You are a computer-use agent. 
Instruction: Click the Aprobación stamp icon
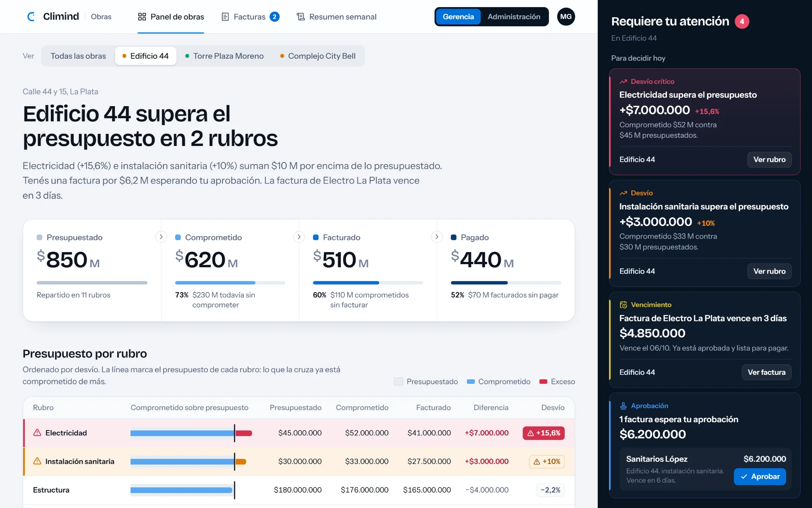tap(623, 406)
